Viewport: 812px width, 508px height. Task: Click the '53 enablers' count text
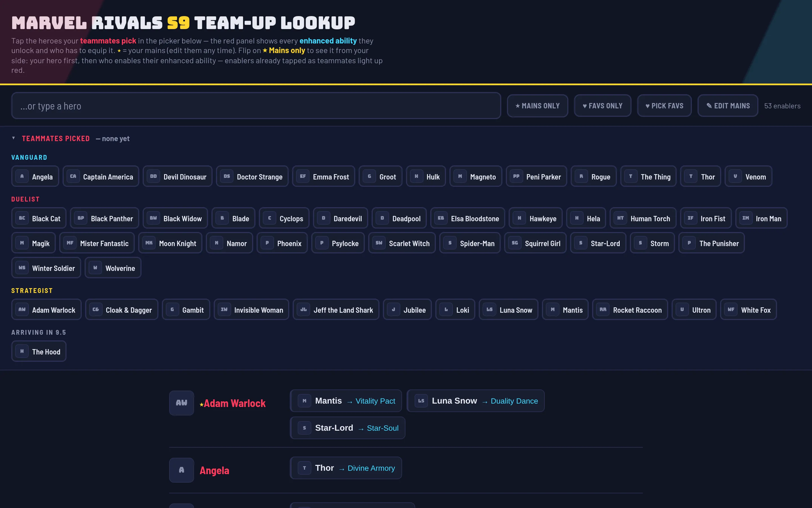tap(782, 106)
